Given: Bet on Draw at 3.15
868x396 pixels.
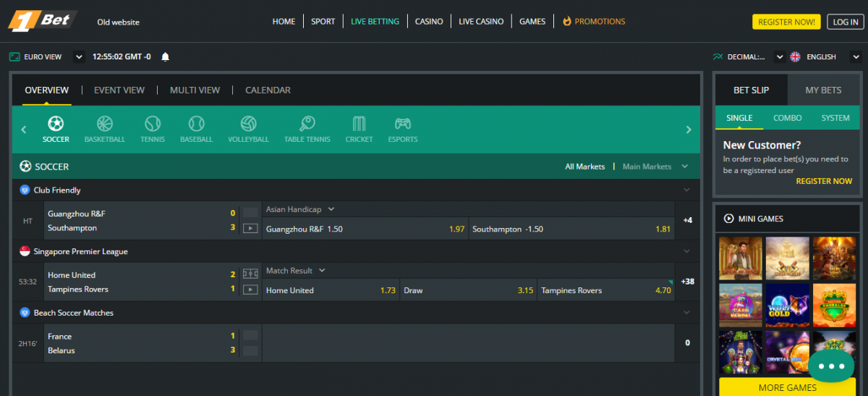Looking at the screenshot, I should pos(469,290).
